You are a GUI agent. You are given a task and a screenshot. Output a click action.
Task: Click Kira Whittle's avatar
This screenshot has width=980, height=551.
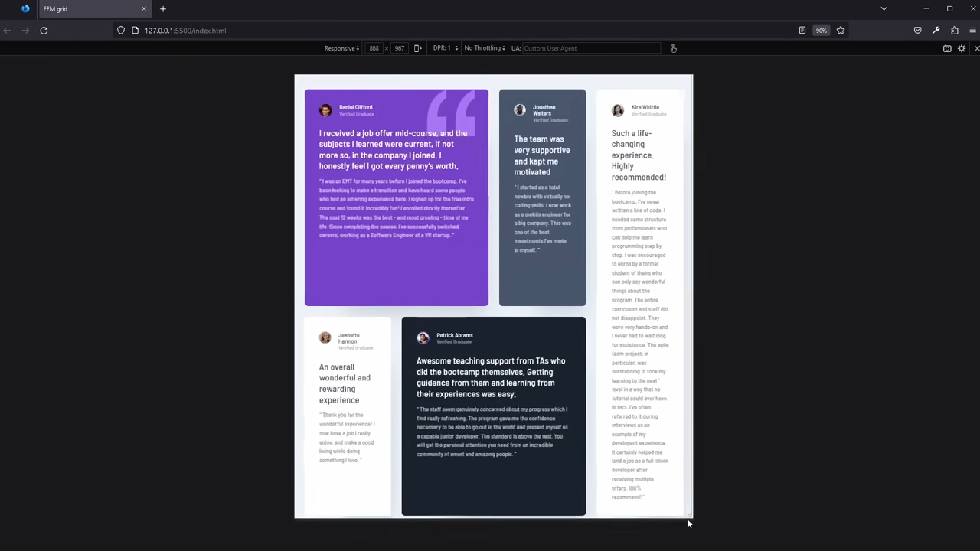[x=618, y=110]
